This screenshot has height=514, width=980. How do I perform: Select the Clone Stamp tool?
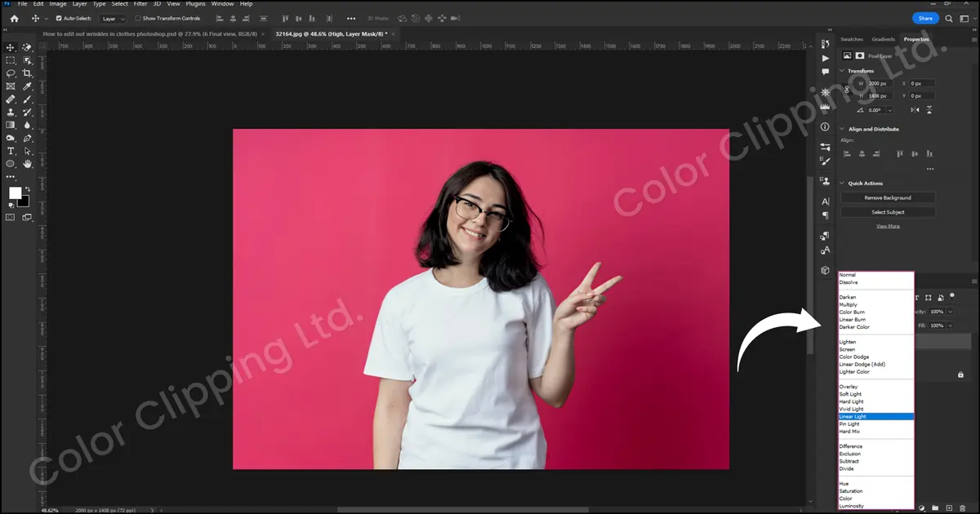tap(11, 113)
